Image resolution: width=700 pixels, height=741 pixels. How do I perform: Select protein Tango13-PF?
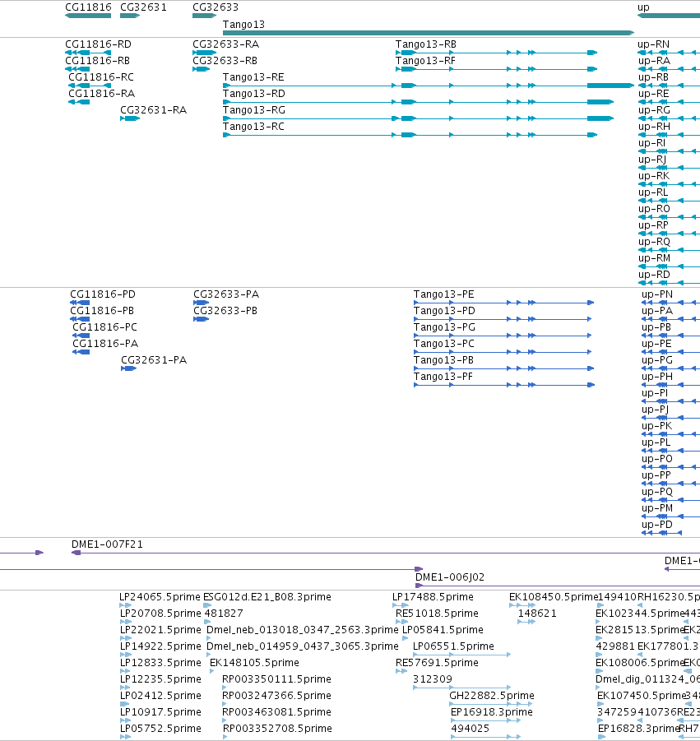(x=443, y=377)
